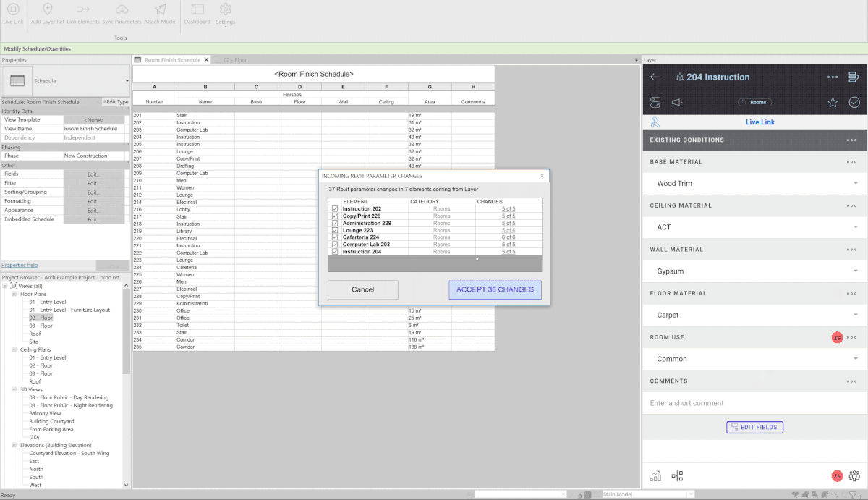Click the megaphone announcement icon

point(677,102)
